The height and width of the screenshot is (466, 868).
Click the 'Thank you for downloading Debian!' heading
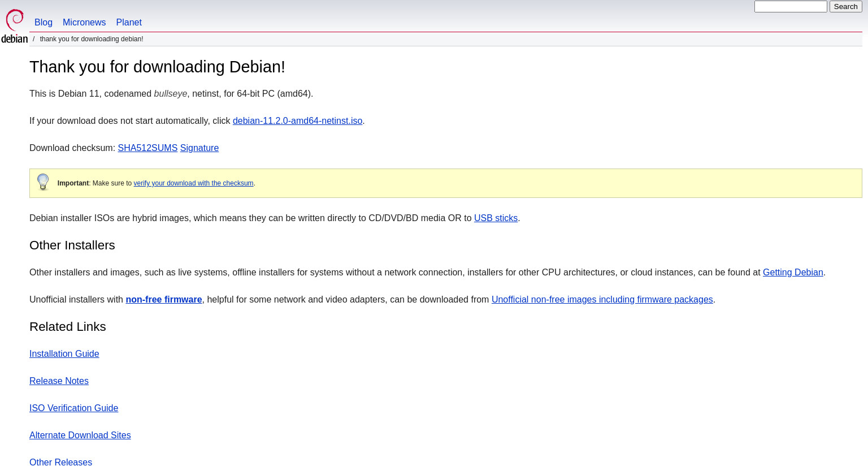point(157,67)
